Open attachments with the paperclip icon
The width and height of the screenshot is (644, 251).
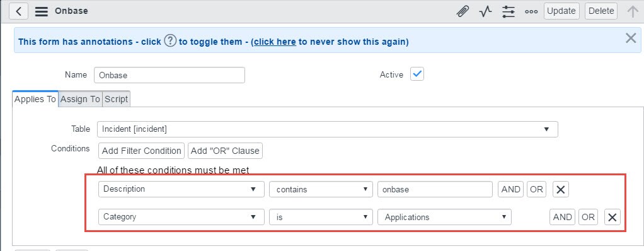click(463, 11)
